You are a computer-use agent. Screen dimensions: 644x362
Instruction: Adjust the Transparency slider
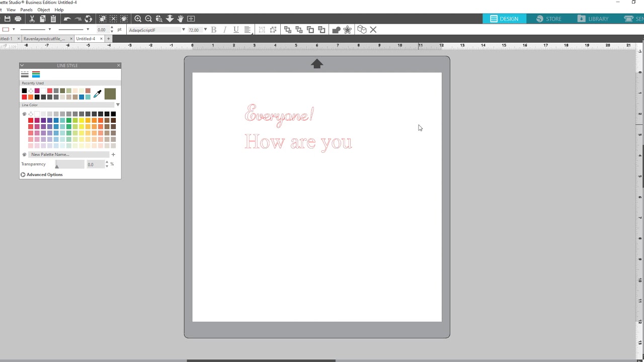(x=69, y=164)
